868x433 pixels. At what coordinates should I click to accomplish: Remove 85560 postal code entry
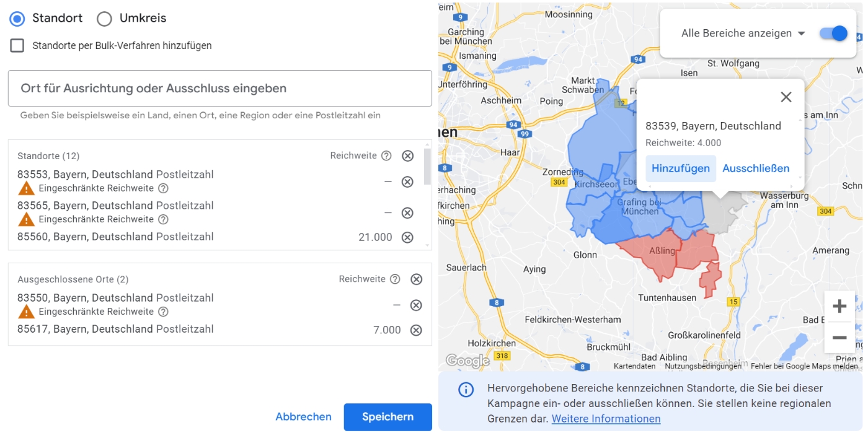pyautogui.click(x=407, y=237)
